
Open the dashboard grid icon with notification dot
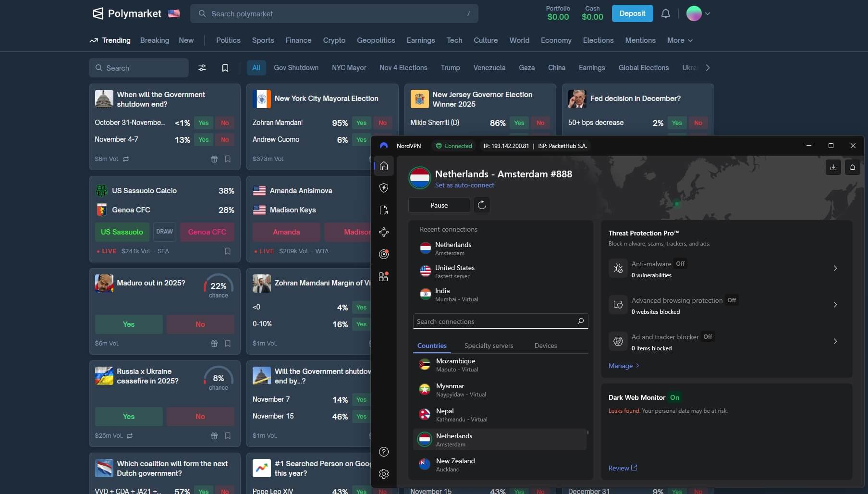click(x=383, y=276)
